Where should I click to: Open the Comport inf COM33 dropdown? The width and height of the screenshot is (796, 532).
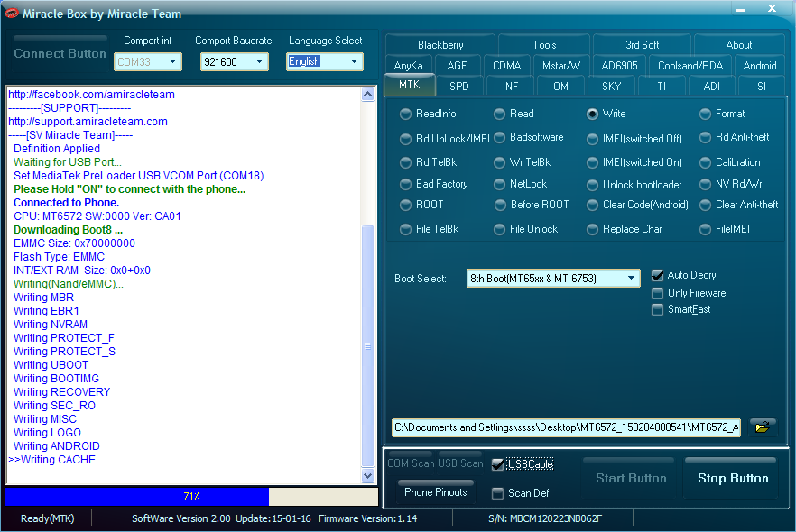coord(172,62)
